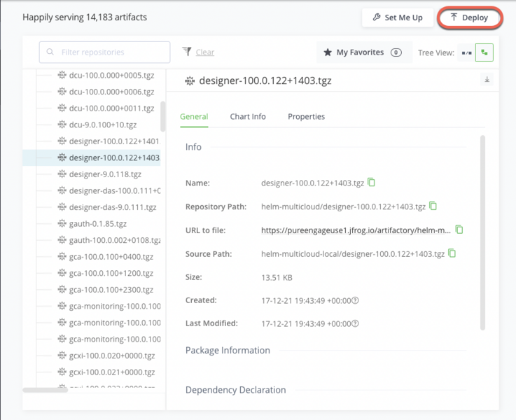516x420 pixels.
Task: Select designer-9.0.118.tgz in the tree
Action: (x=105, y=174)
